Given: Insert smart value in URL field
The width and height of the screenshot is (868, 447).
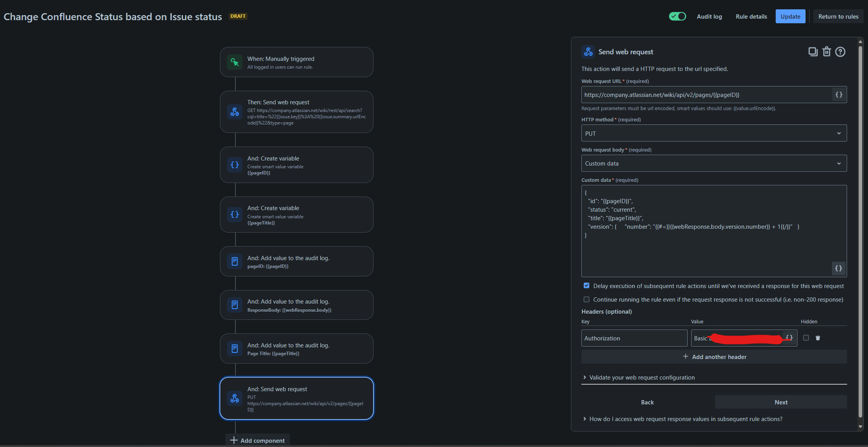Looking at the screenshot, I should pyautogui.click(x=839, y=95).
